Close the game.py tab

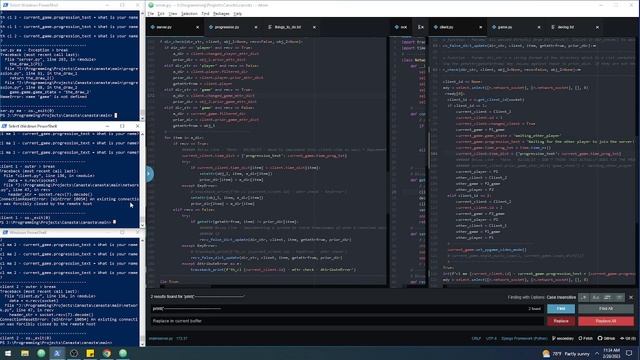tap(539, 27)
